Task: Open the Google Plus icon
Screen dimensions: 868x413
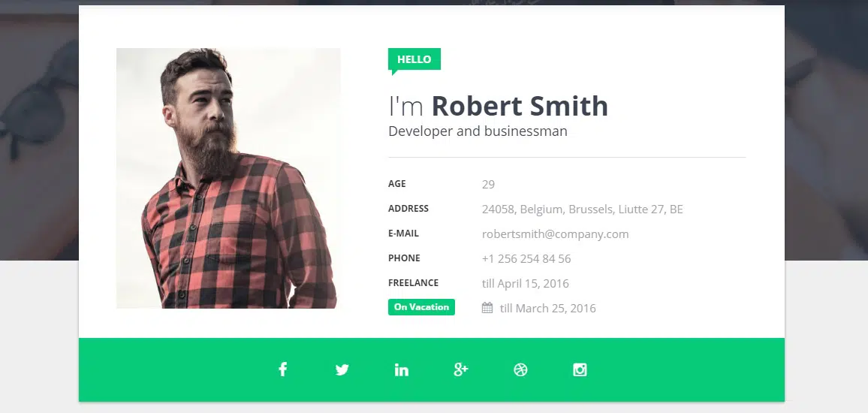Action: 461,369
